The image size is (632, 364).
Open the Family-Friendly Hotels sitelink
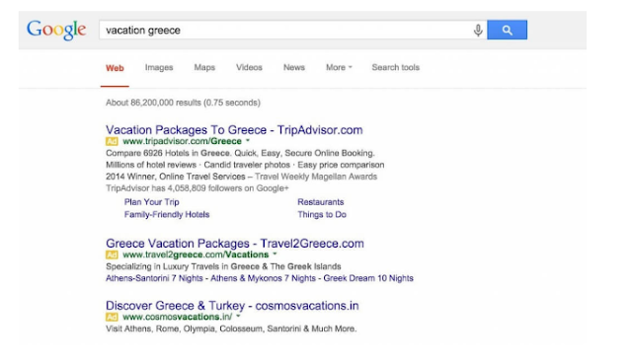[x=167, y=215]
